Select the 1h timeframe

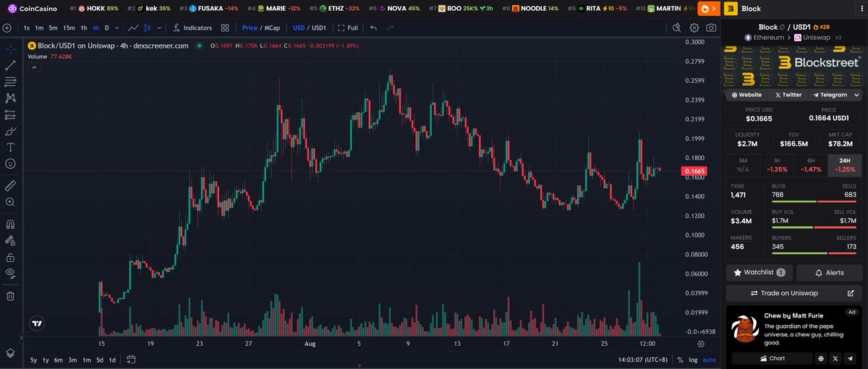tap(84, 27)
